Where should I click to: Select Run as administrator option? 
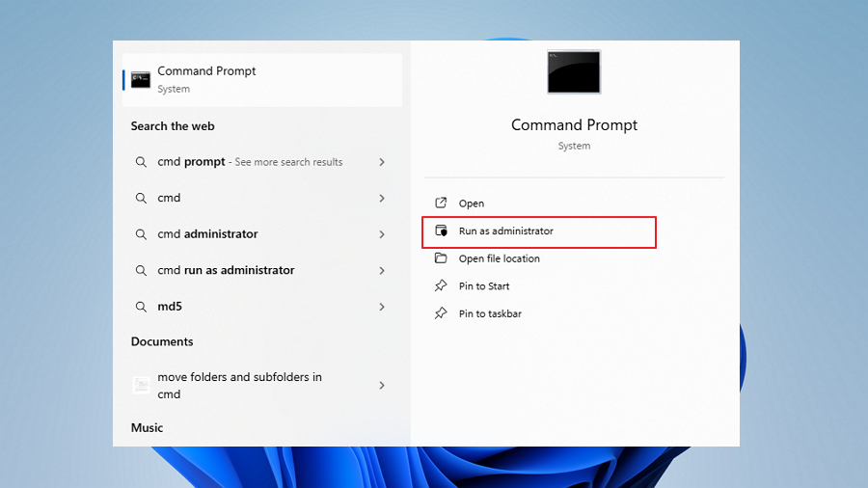point(505,231)
